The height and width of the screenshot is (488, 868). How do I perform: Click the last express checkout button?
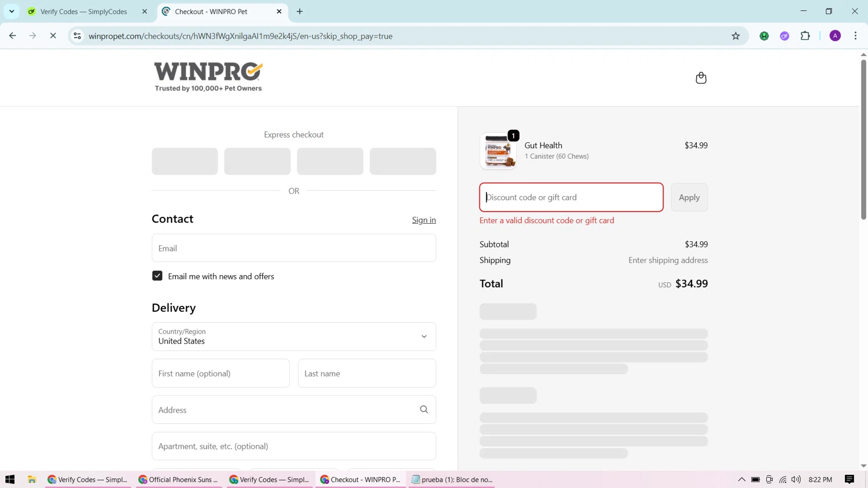[x=403, y=161]
